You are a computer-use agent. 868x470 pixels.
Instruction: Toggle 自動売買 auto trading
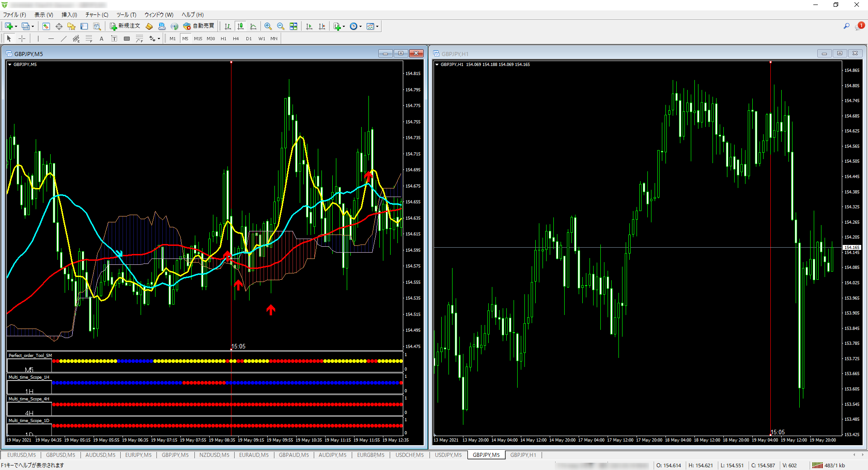198,26
